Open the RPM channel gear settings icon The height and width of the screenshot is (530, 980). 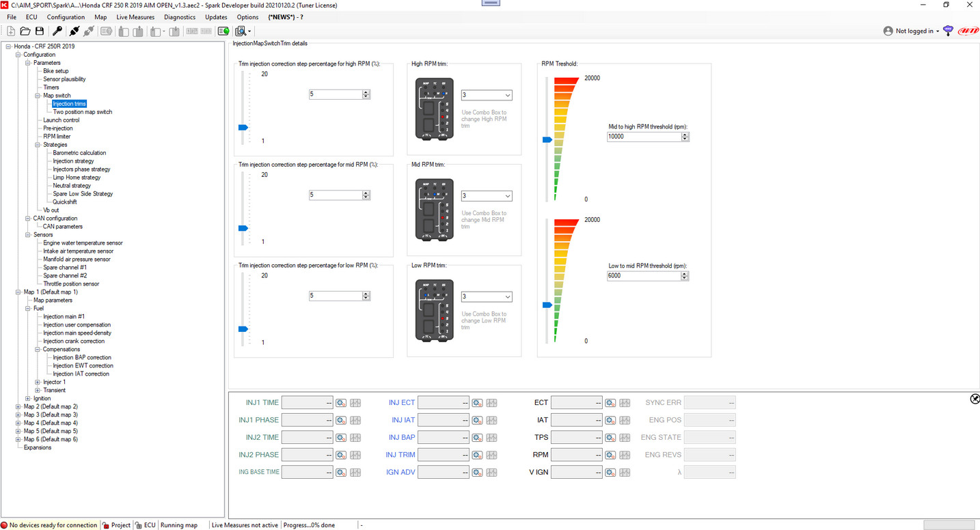click(x=610, y=455)
